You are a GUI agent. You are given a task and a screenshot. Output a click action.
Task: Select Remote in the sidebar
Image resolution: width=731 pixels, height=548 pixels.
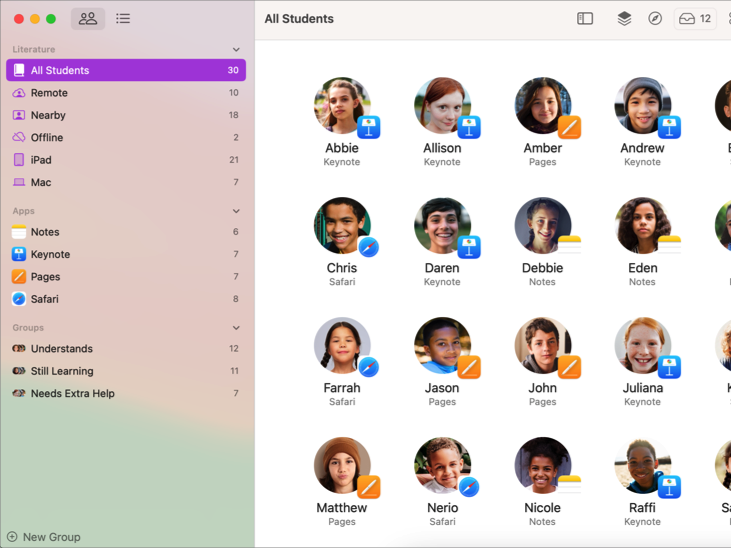coord(49,93)
